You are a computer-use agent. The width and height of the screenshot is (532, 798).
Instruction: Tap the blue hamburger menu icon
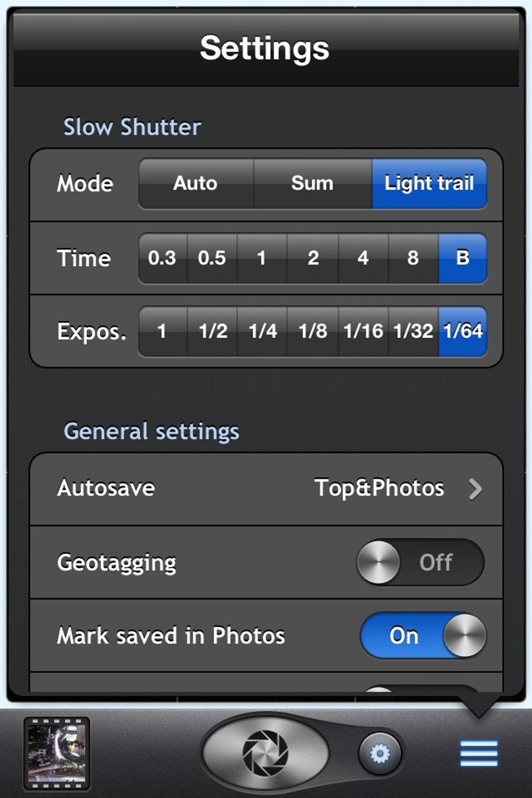click(478, 753)
